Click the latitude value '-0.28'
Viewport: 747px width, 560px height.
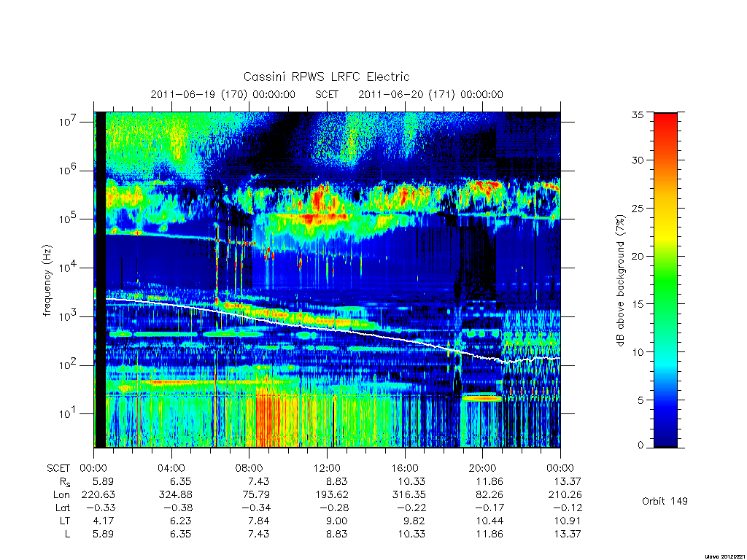[334, 507]
